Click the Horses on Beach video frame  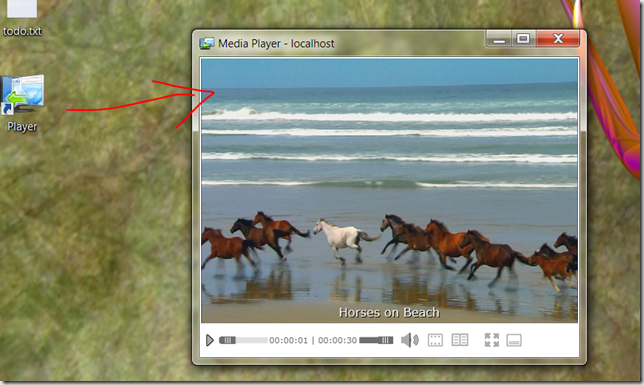pyautogui.click(x=389, y=190)
